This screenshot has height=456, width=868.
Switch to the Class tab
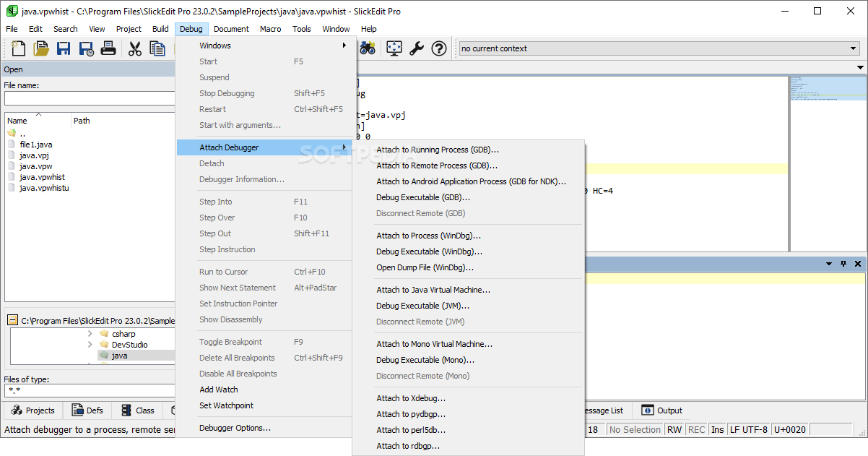pyautogui.click(x=137, y=410)
